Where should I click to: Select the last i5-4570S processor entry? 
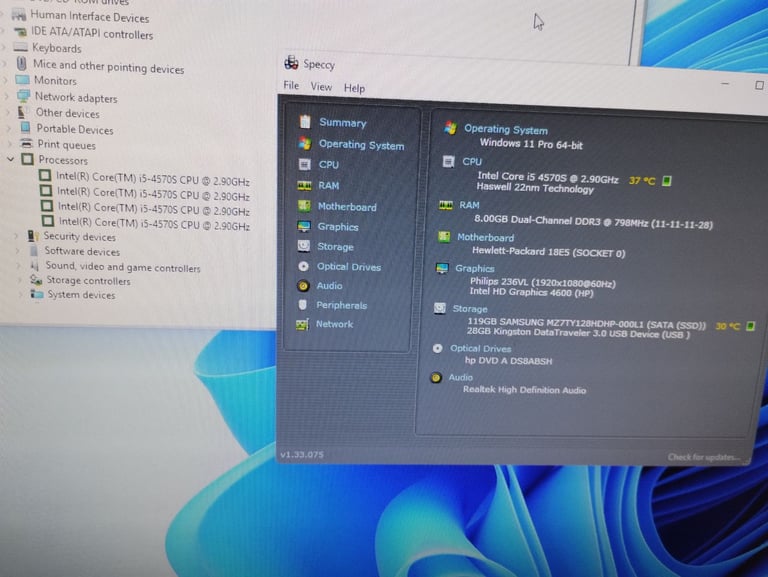click(x=155, y=223)
